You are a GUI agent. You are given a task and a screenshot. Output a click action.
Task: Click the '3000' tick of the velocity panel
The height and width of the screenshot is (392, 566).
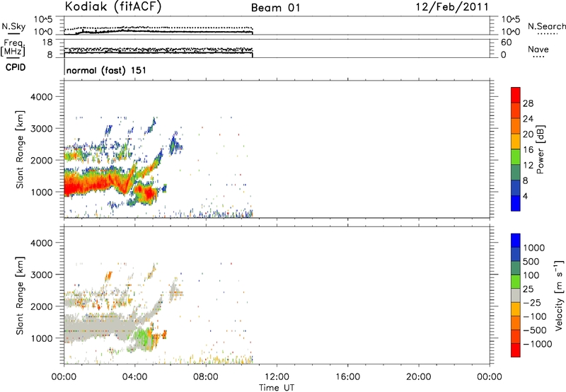point(42,275)
